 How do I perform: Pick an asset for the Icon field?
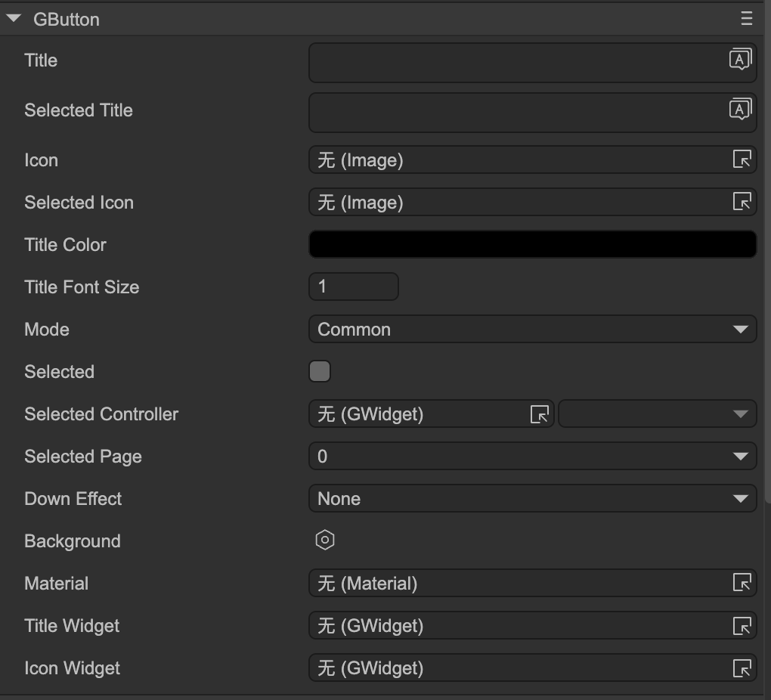coord(742,160)
